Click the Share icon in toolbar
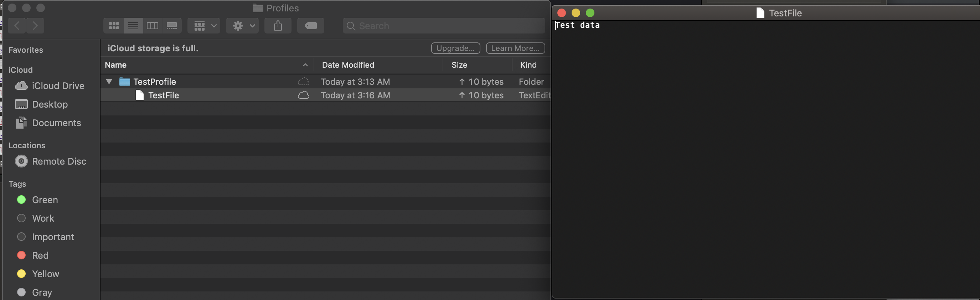The image size is (980, 300). (278, 26)
